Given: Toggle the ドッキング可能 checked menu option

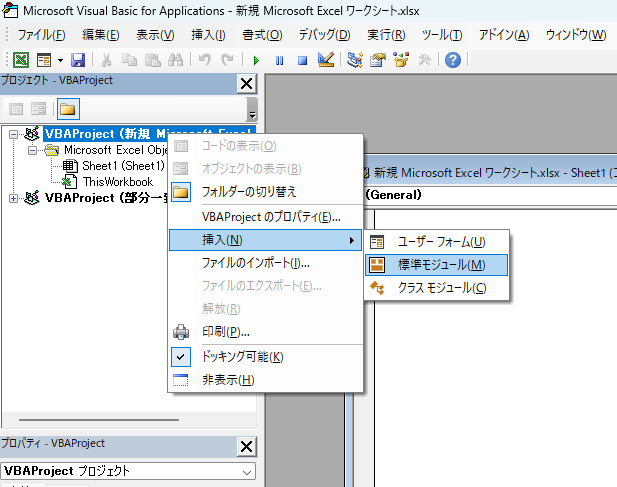Looking at the screenshot, I should click(243, 356).
